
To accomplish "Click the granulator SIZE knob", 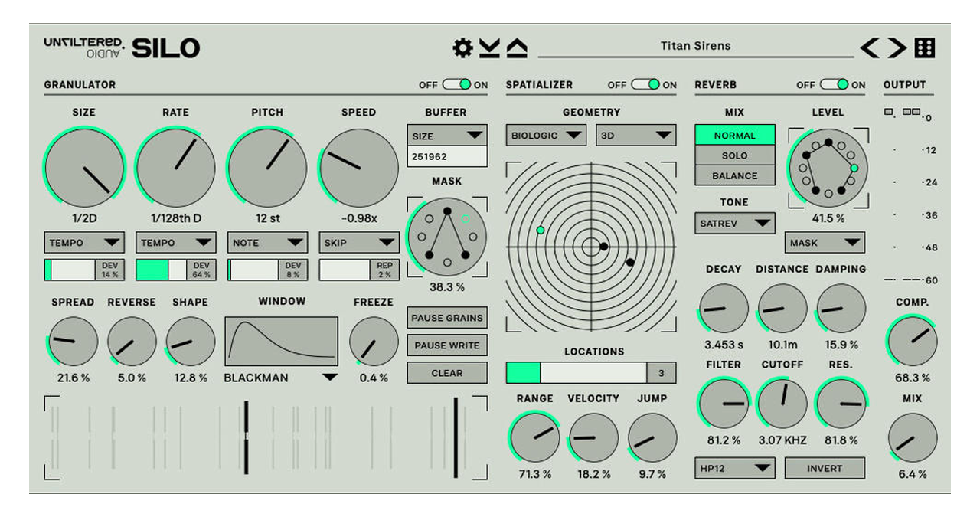I will click(x=84, y=168).
